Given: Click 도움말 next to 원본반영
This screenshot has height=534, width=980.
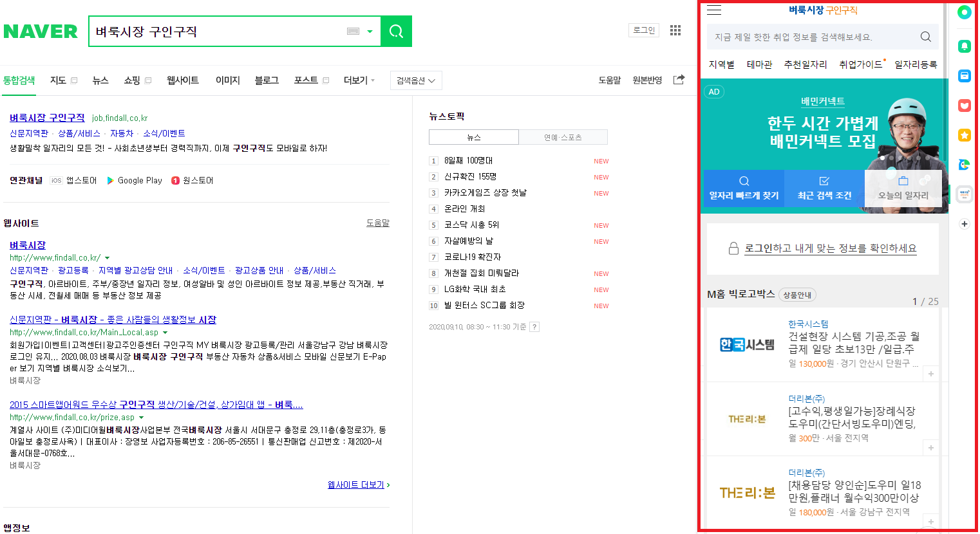Looking at the screenshot, I should [x=610, y=80].
